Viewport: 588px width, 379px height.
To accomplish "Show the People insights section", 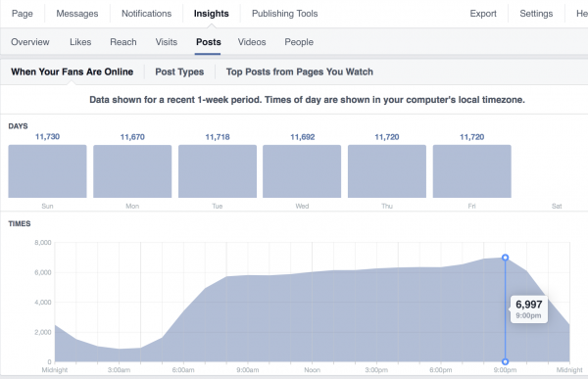I will (299, 42).
